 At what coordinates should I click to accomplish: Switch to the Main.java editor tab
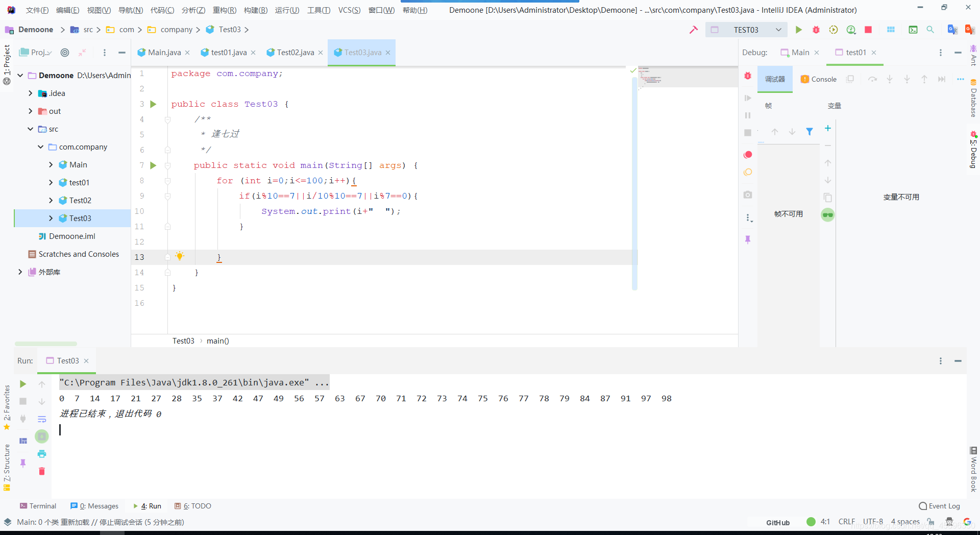[164, 52]
